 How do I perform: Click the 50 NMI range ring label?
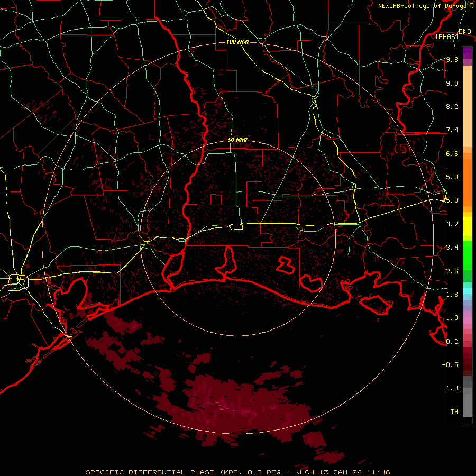tap(237, 140)
